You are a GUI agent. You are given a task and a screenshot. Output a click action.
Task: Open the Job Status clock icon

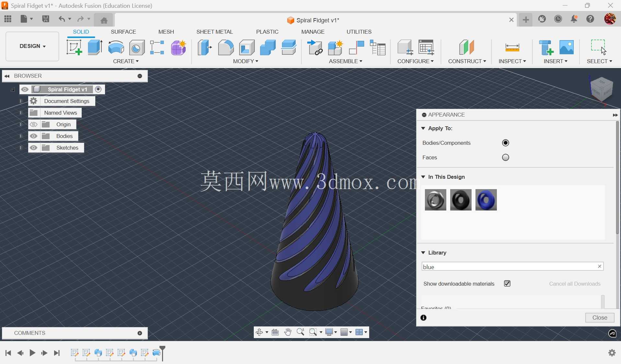558,19
